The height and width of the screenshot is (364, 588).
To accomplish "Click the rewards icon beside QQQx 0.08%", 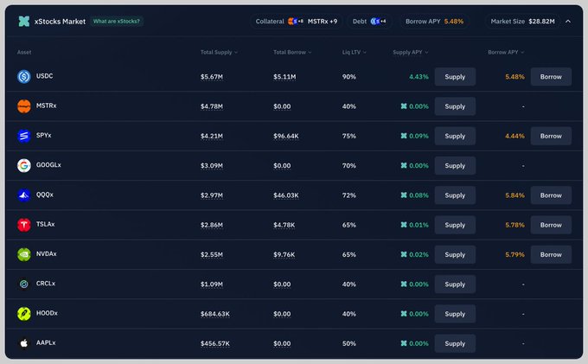I will (x=404, y=195).
